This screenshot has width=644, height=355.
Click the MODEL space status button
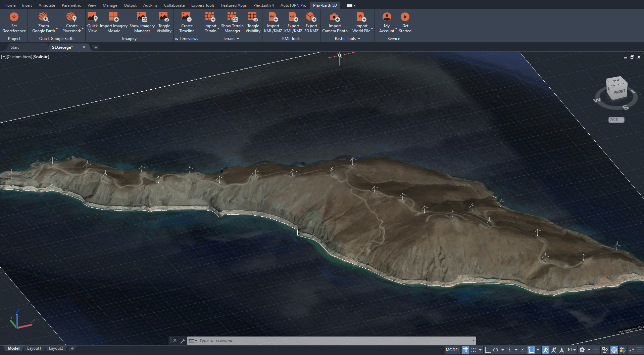[x=452, y=350]
